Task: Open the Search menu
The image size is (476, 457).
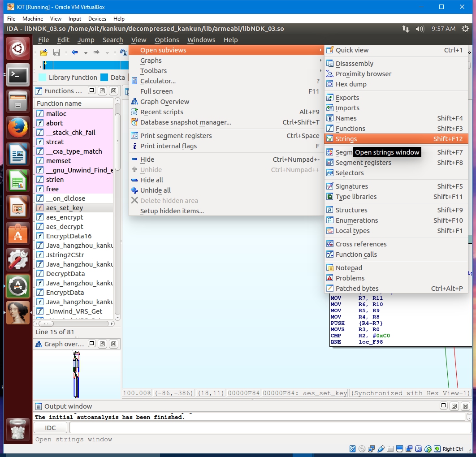Action: pos(113,40)
